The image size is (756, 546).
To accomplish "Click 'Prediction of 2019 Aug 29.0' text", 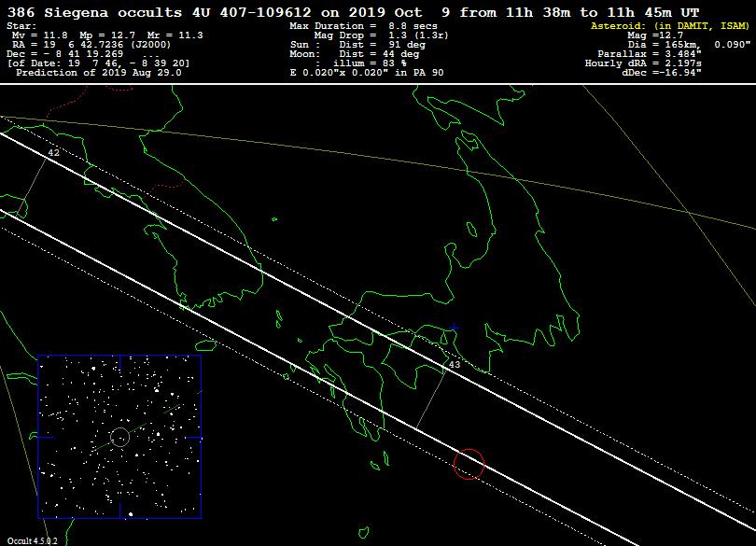I will point(99,73).
